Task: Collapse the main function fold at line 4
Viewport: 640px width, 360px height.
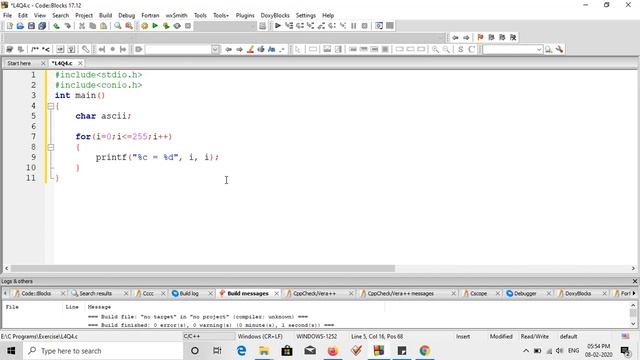Action: tap(51, 106)
